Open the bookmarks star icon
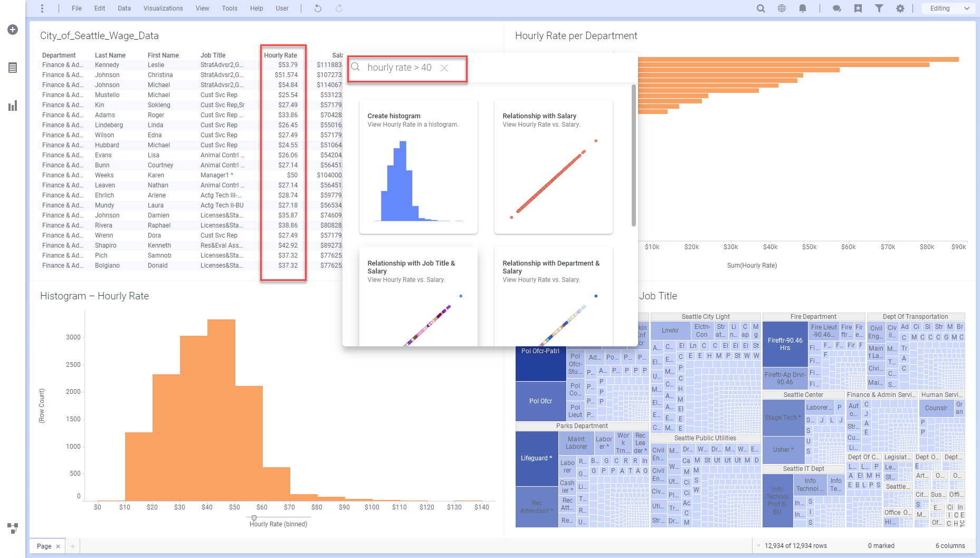The image size is (980, 558). (858, 8)
